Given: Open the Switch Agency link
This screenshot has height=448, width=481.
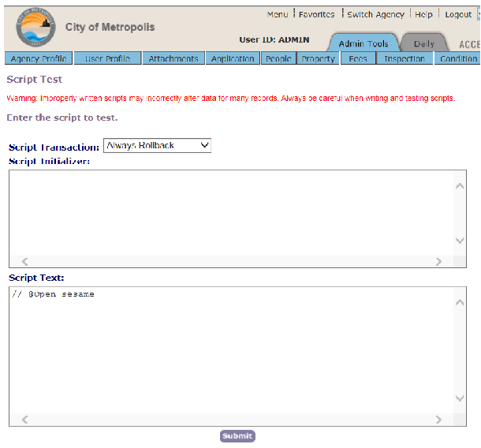Looking at the screenshot, I should tap(375, 14).
